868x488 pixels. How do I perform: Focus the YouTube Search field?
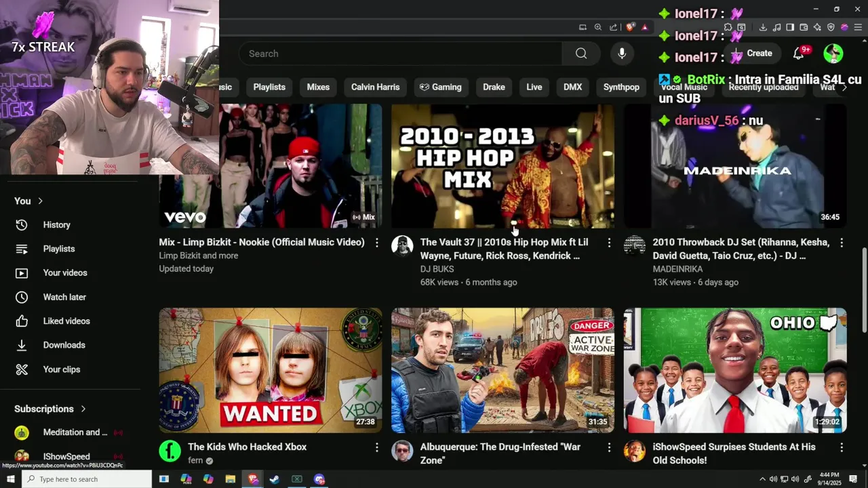point(400,54)
